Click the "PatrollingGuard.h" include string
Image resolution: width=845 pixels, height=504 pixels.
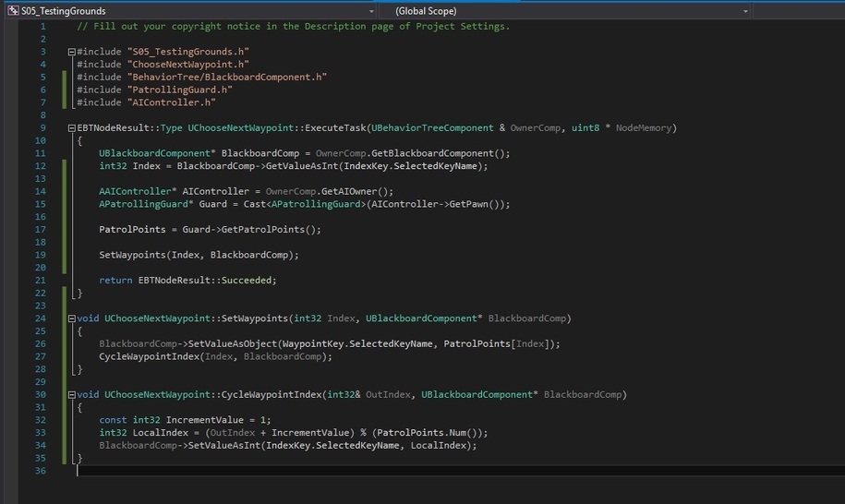(179, 90)
